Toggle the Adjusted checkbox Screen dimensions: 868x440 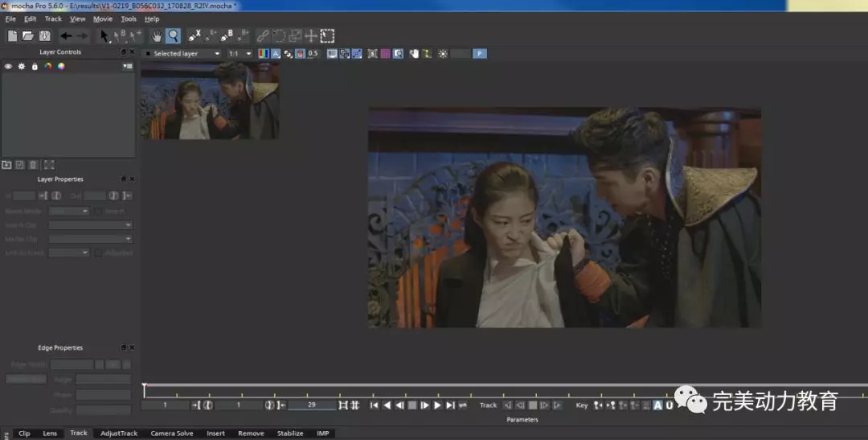pos(97,253)
